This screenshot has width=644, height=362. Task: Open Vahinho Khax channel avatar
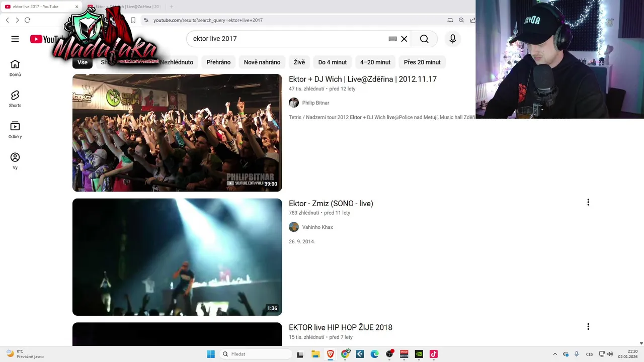(x=294, y=227)
